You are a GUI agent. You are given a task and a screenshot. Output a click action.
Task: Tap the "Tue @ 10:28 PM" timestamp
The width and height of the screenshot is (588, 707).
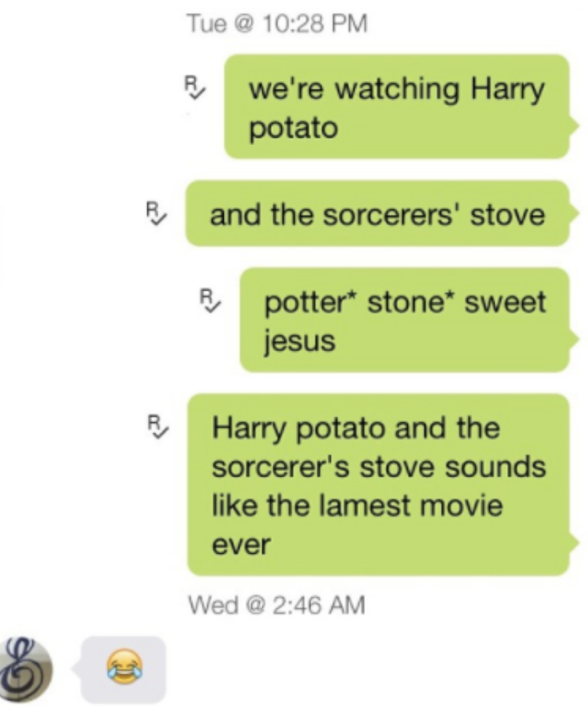[x=278, y=23]
